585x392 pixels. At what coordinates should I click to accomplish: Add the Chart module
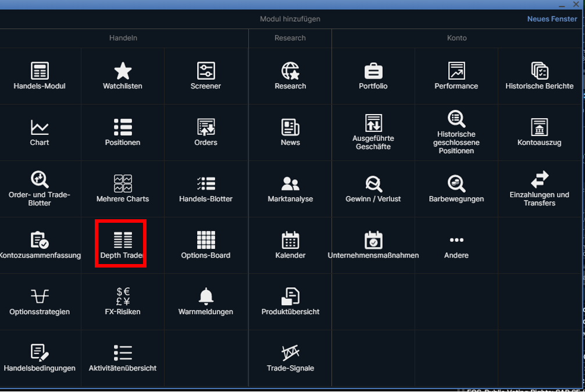click(x=40, y=128)
